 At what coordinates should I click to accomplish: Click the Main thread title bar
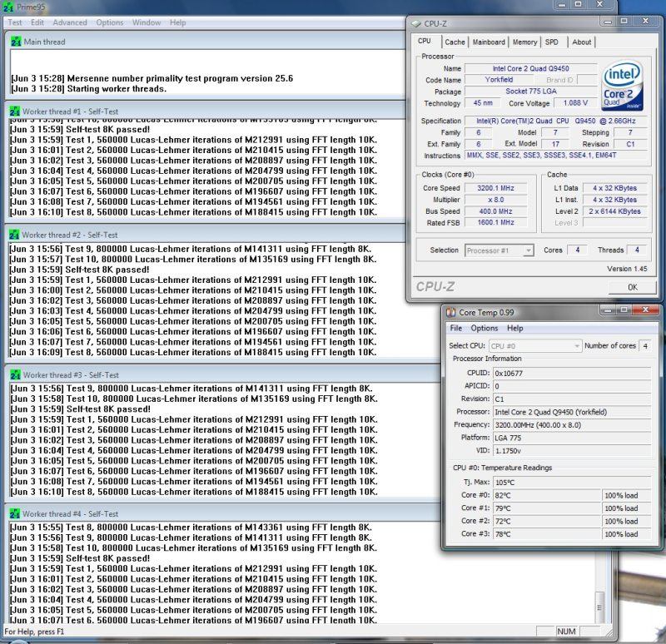pos(205,42)
